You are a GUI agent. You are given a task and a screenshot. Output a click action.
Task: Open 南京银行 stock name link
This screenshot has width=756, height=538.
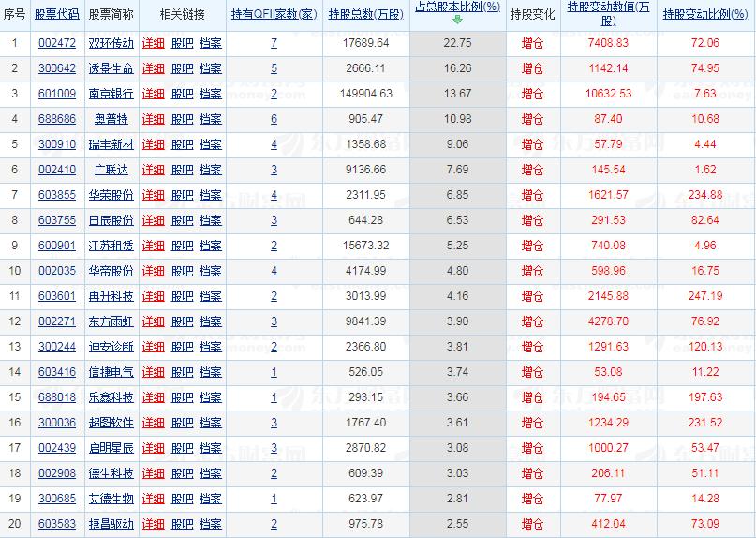(x=111, y=94)
